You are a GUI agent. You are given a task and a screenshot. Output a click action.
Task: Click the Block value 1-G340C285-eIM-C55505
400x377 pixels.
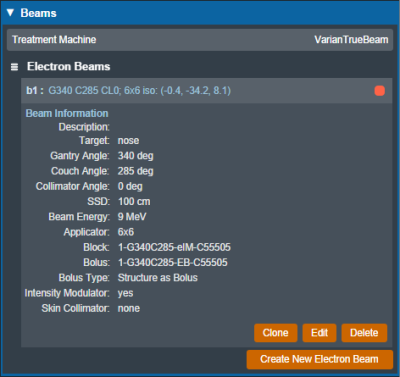(x=174, y=247)
